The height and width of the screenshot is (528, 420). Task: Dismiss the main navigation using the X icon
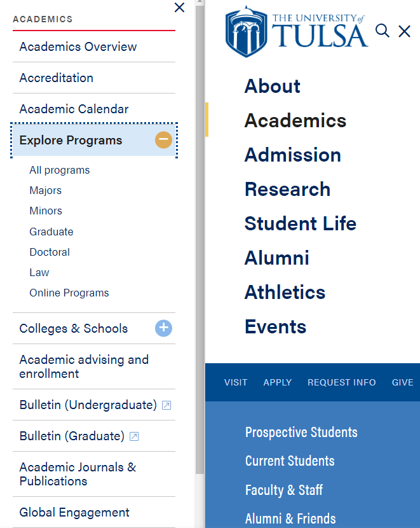coord(404,31)
